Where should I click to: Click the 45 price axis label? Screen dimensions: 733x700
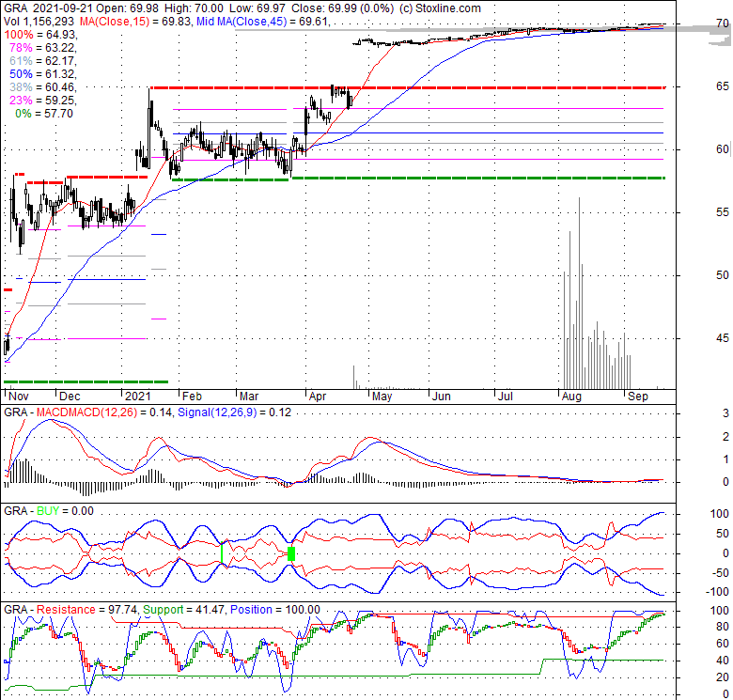click(x=723, y=338)
